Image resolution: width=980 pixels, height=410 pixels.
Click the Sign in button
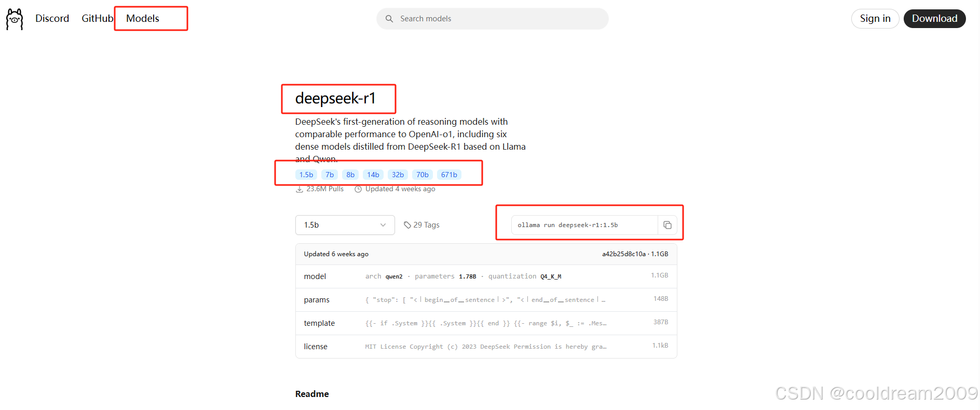click(875, 19)
